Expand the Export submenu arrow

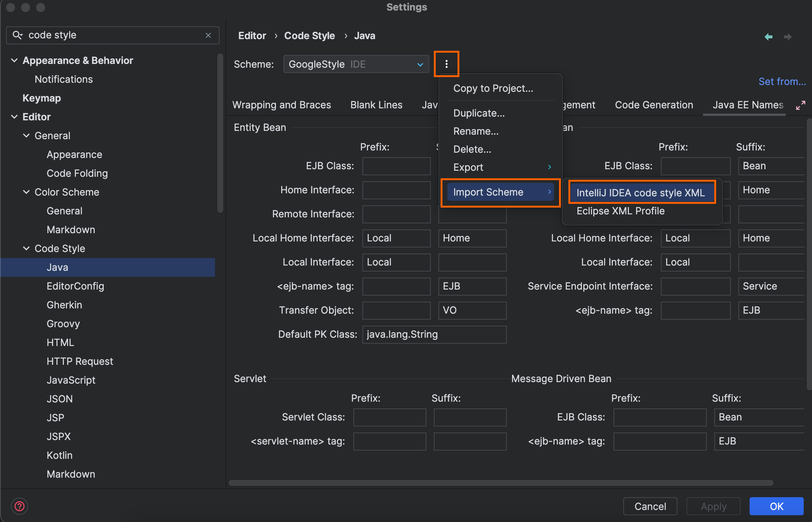pyautogui.click(x=549, y=167)
